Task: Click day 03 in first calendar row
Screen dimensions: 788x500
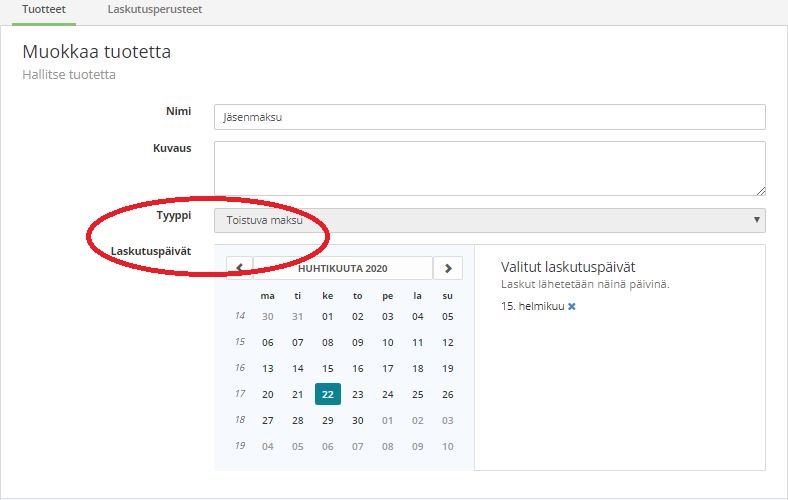Action: point(388,316)
